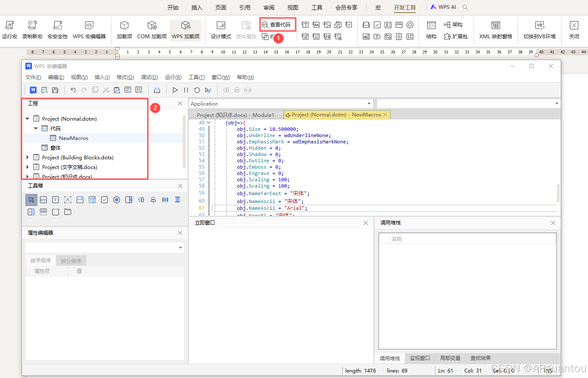Select NewMacros in project tree
Viewport: 588px width, 378px height.
coord(74,138)
